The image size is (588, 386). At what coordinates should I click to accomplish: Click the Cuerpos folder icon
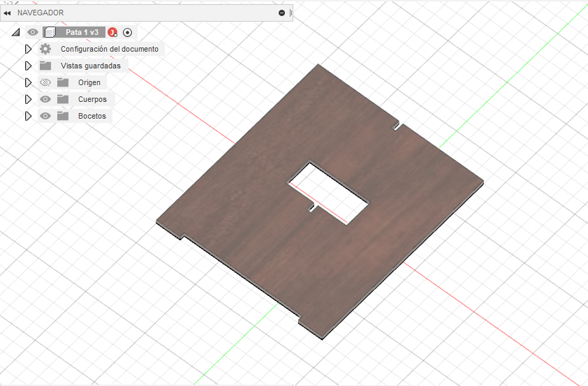[x=63, y=99]
